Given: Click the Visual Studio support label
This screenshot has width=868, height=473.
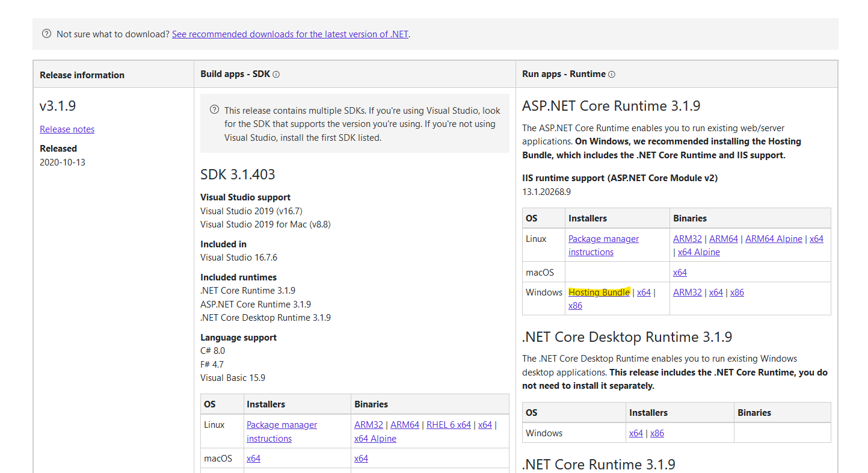Looking at the screenshot, I should [x=245, y=197].
